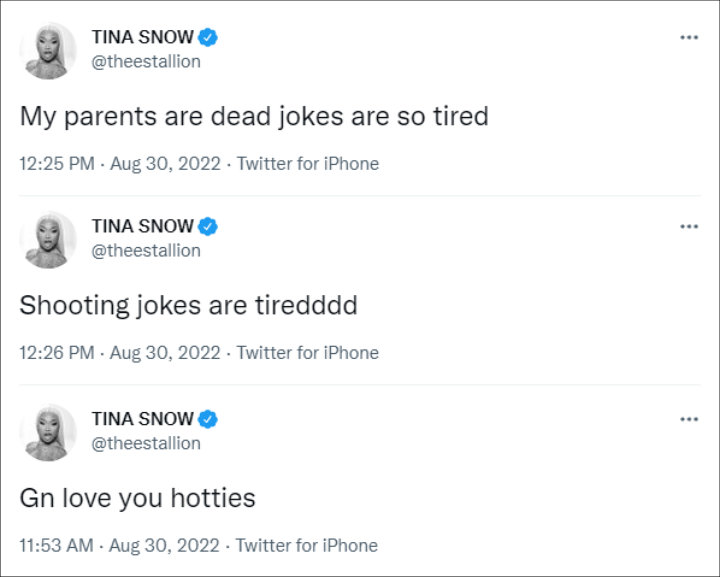Open @theestallion handle on the first tweet

click(x=146, y=62)
